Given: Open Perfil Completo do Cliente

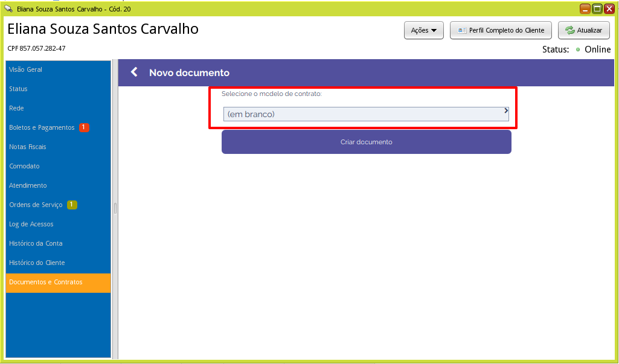Looking at the screenshot, I should point(501,30).
